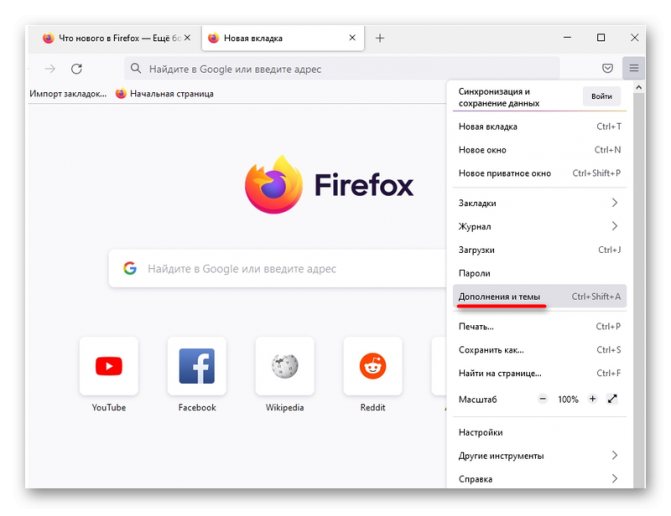This screenshot has height=516, width=671.
Task: Click the menu panel vertical scrollbar track
Action: click(x=639, y=291)
